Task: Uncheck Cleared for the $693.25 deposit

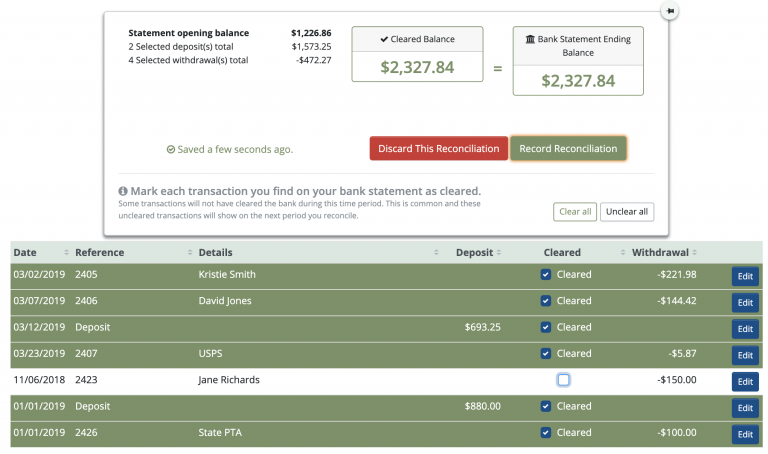Action: click(x=545, y=327)
